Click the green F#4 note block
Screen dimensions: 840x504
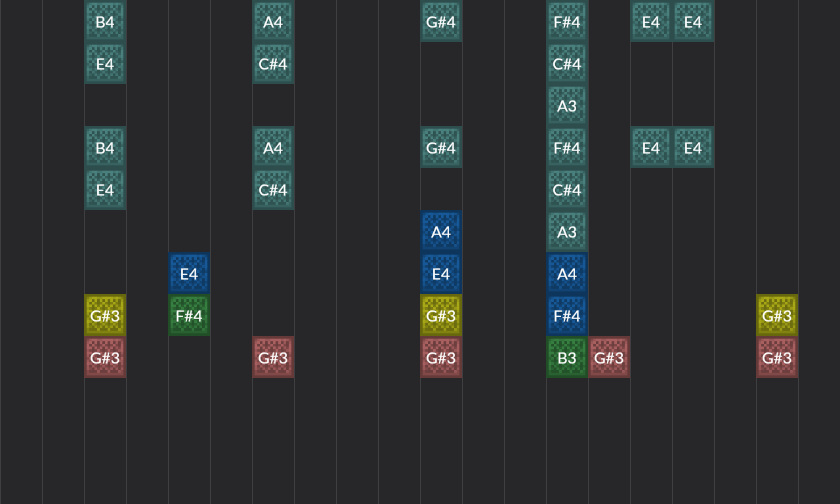tap(189, 316)
